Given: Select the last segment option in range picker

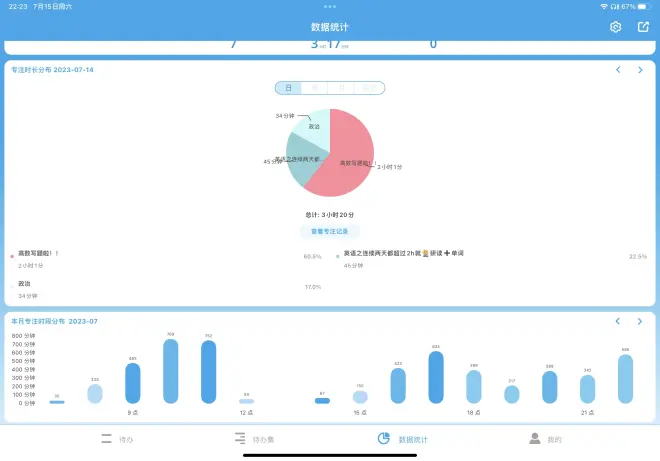Looking at the screenshot, I should pos(370,88).
